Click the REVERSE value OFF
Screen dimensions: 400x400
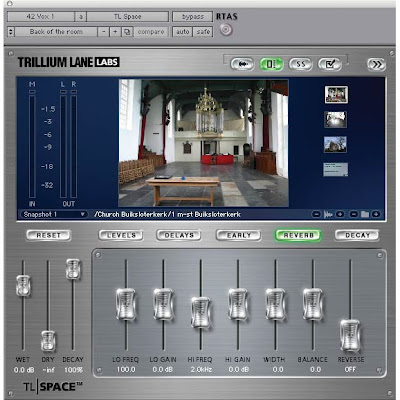click(x=350, y=370)
